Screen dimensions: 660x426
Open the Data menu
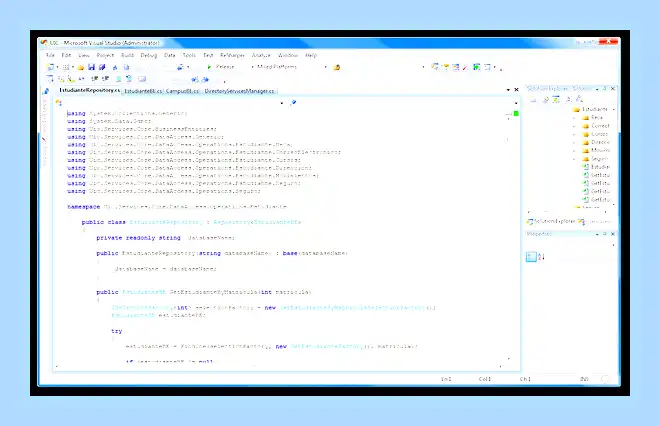[170, 55]
